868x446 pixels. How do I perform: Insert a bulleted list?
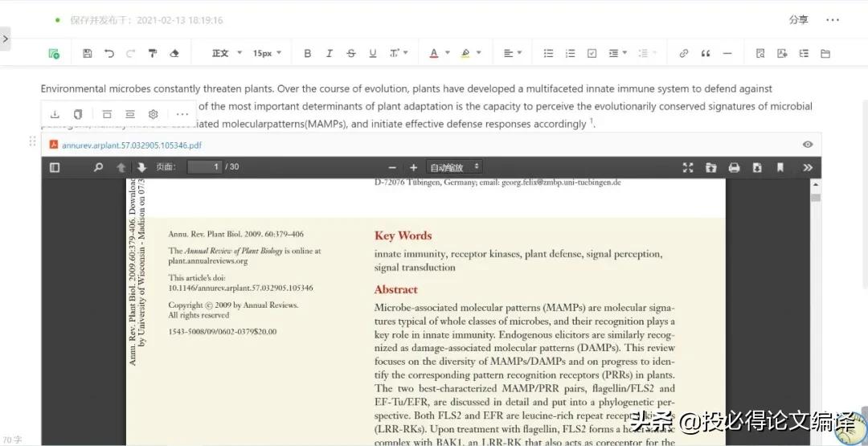point(549,54)
